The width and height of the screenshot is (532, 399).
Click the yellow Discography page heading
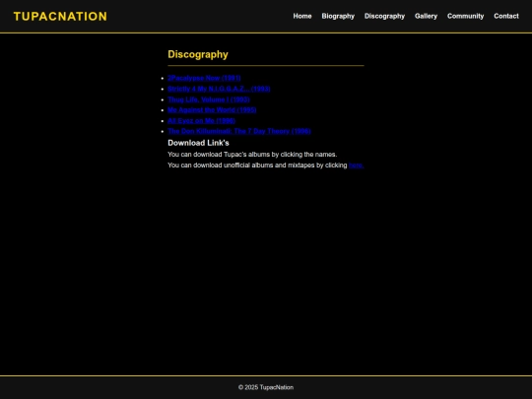coord(198,54)
